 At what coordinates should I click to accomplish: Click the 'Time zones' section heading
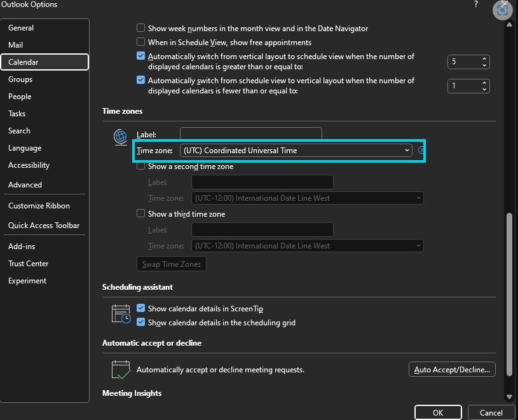coord(122,111)
